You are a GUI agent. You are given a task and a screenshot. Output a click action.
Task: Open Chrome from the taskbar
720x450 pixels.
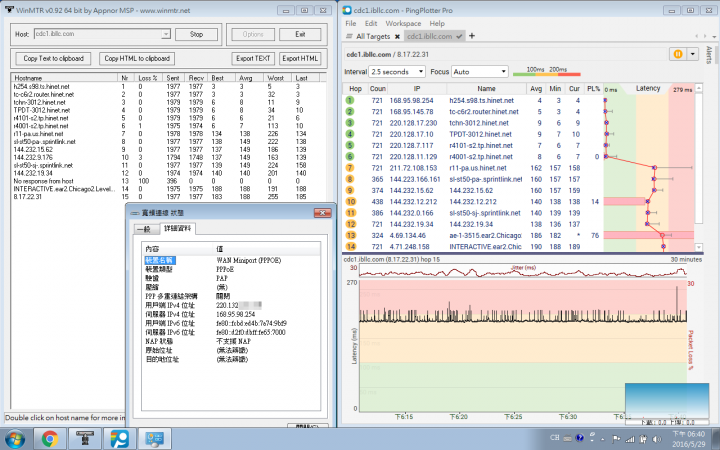[x=50, y=439]
